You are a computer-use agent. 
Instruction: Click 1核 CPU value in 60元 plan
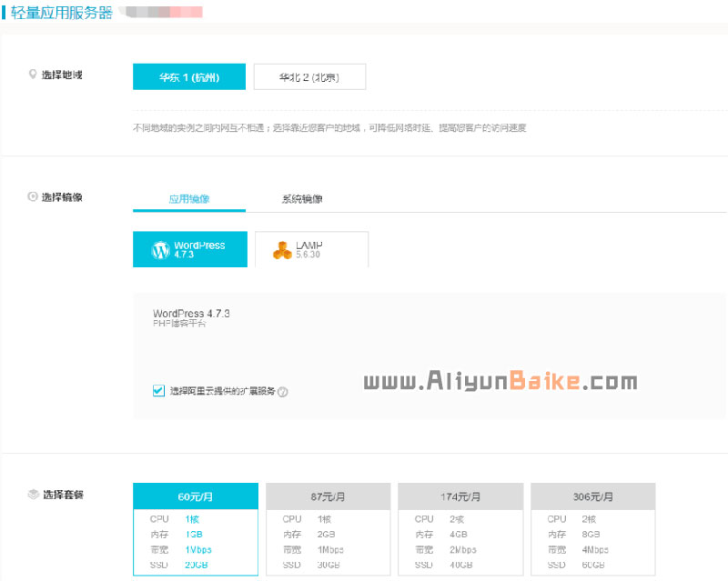[192, 519]
